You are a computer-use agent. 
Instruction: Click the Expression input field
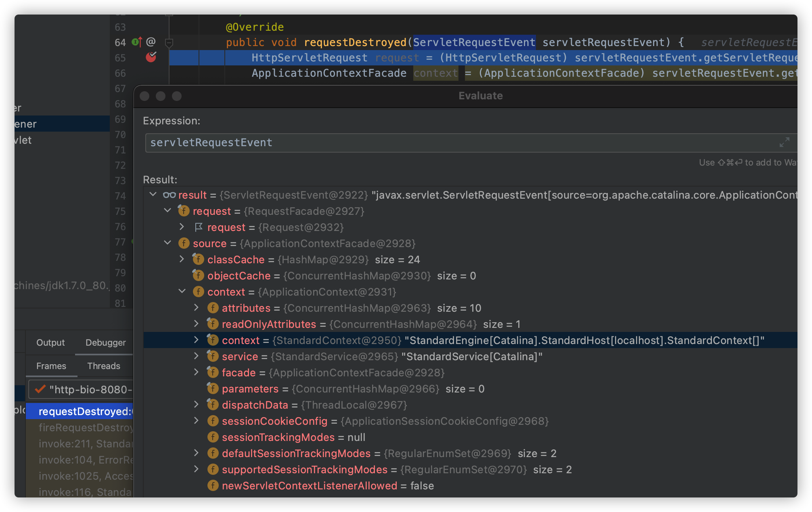tap(444, 143)
